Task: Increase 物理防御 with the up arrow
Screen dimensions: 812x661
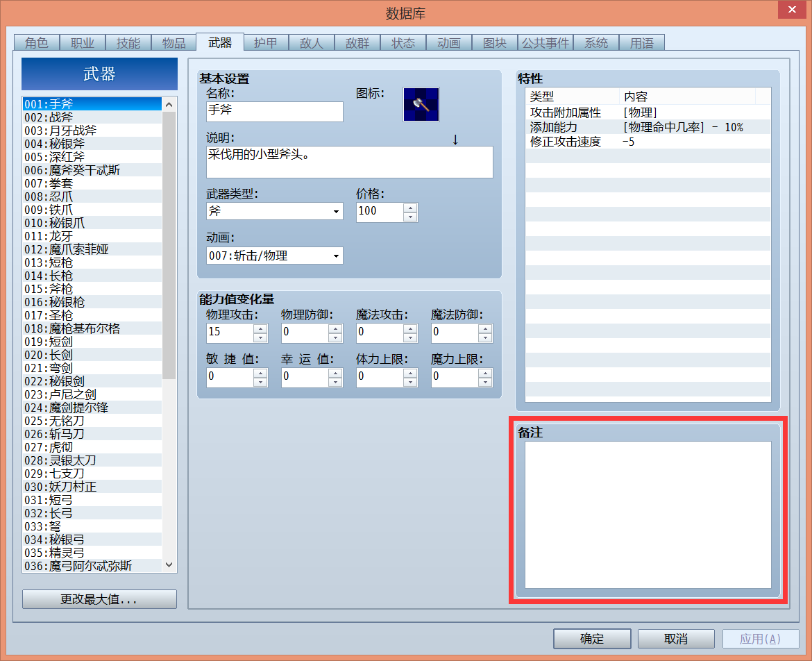Action: [x=336, y=328]
